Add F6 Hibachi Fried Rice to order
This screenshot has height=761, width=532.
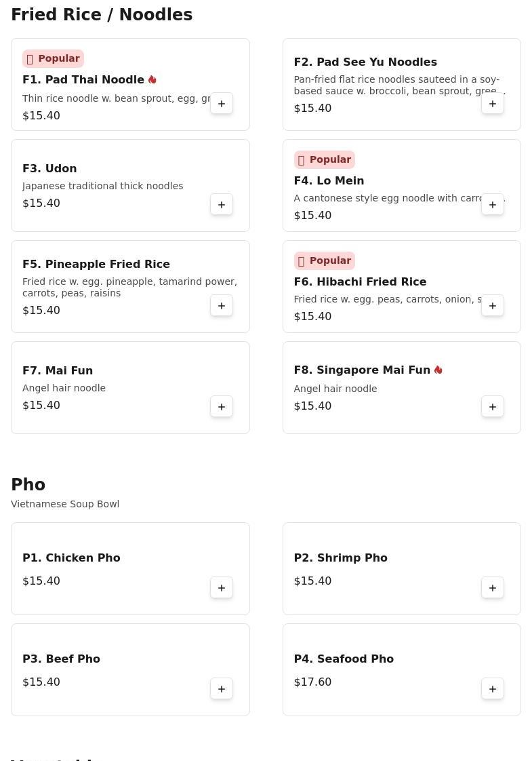coord(493,306)
